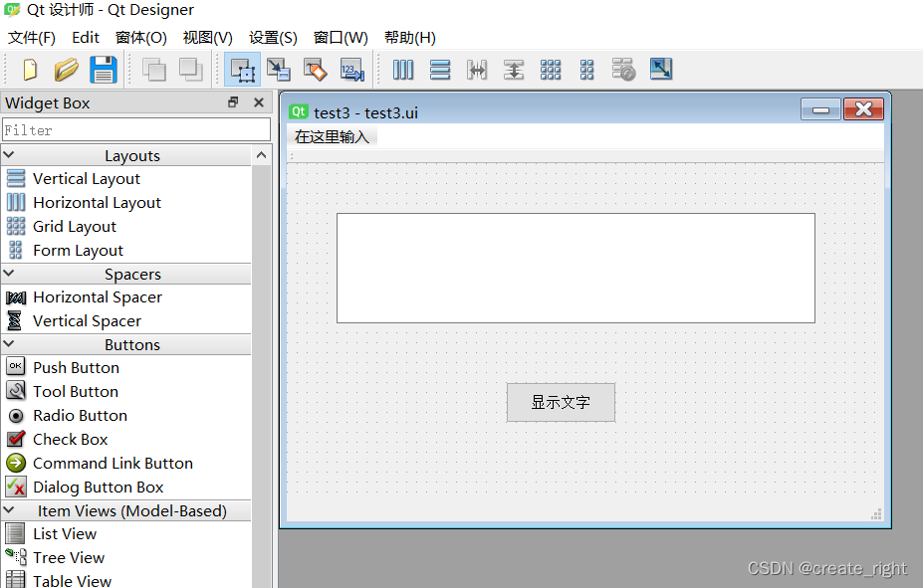Image resolution: width=923 pixels, height=588 pixels.
Task: Click the Send to Back toolbar icon
Action: tap(154, 70)
